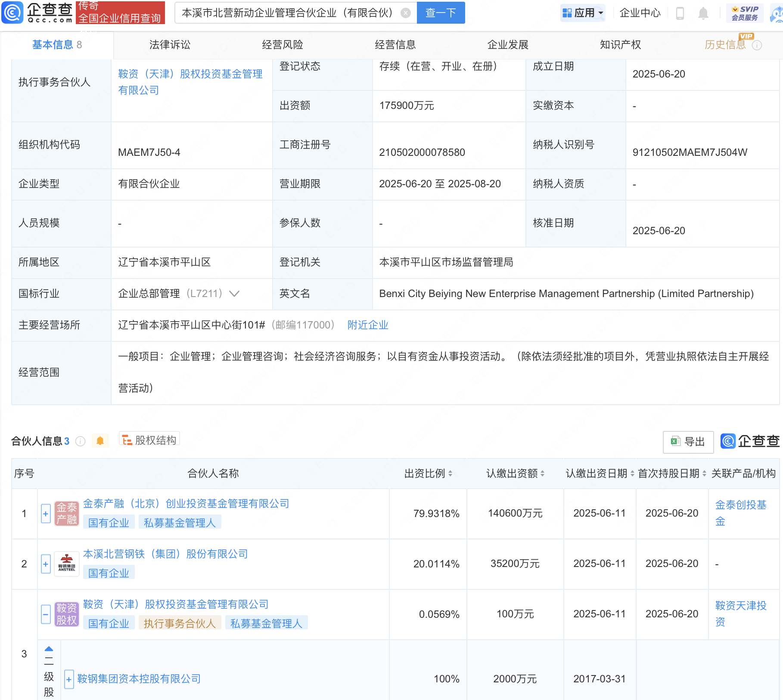Image resolution: width=783 pixels, height=700 pixels.
Task: Open 本溪北营钢铁（集团）股份有限公司 link
Action: click(165, 554)
